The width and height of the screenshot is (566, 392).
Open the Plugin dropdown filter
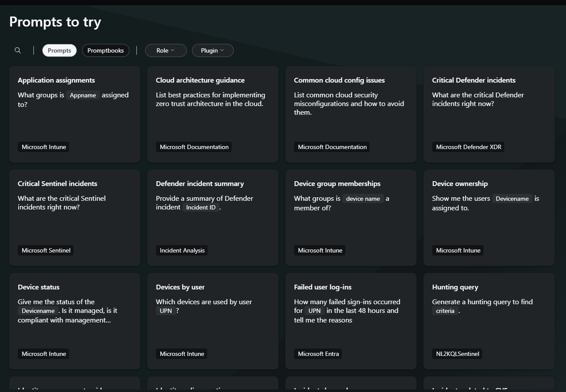[212, 50]
